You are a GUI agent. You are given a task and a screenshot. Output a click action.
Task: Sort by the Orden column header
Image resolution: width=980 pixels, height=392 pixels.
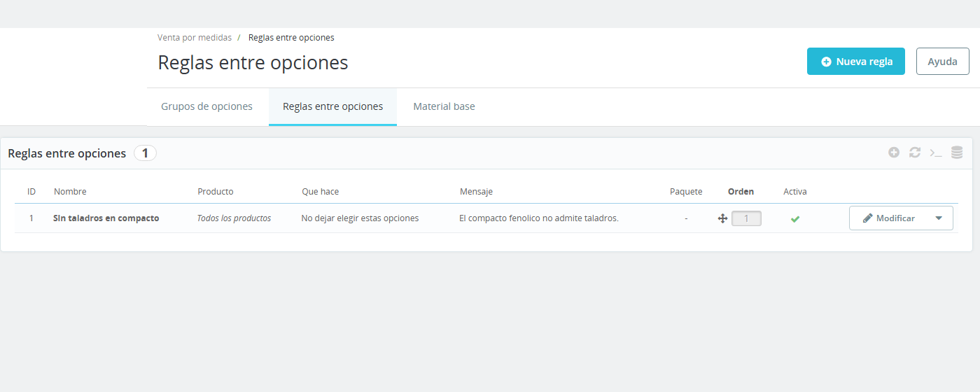tap(741, 191)
